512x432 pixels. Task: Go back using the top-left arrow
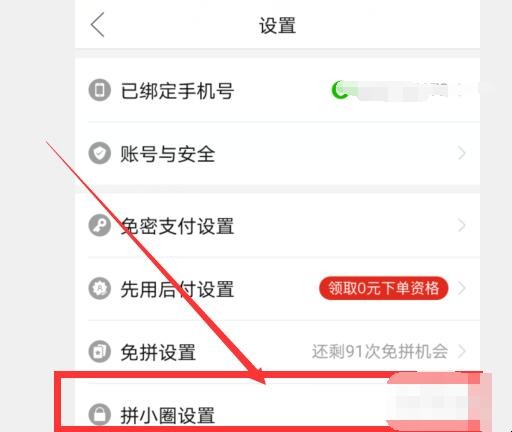pyautogui.click(x=97, y=25)
